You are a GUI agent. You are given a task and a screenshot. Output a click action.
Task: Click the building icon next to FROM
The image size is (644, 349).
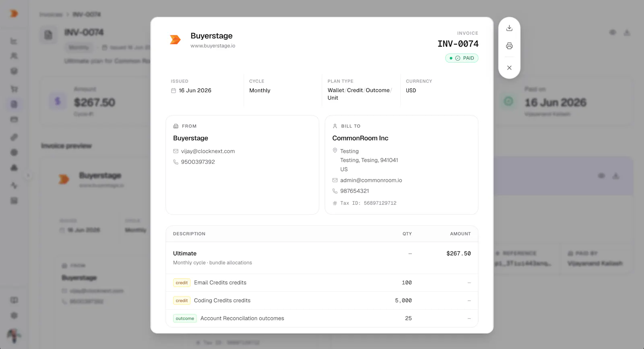pyautogui.click(x=175, y=126)
